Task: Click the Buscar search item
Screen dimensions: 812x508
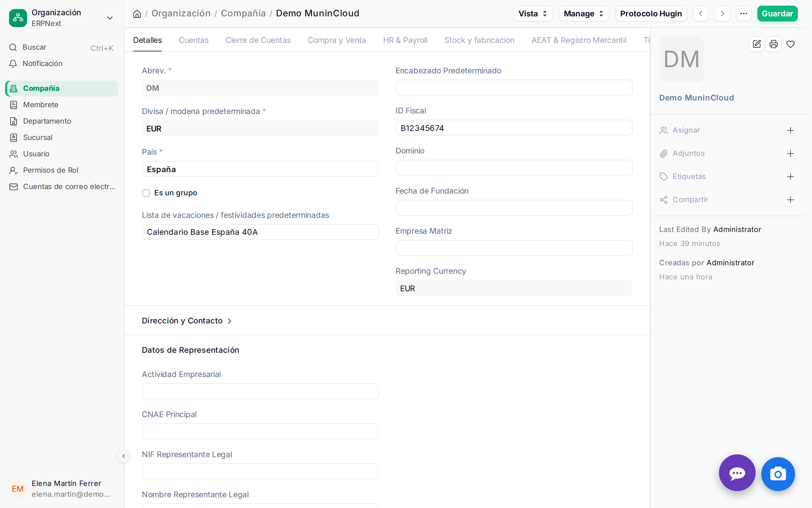Action: coord(62,47)
